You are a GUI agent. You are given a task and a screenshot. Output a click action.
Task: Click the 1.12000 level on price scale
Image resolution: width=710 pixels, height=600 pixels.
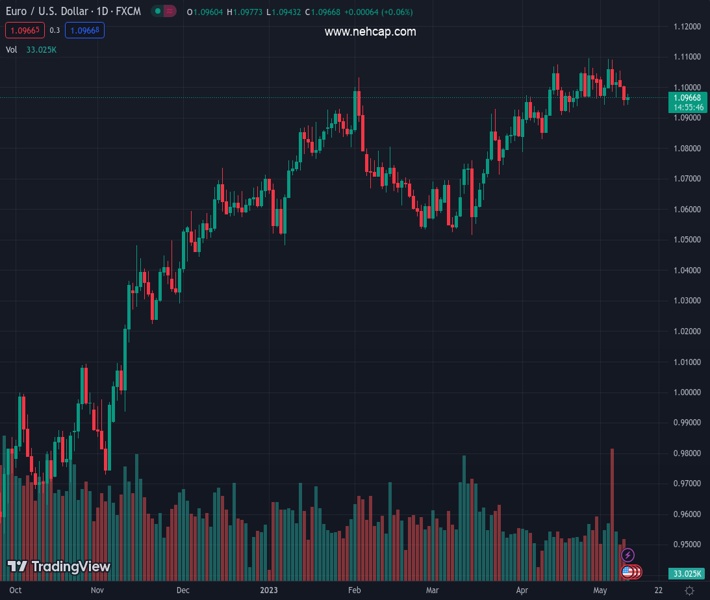tap(686, 27)
